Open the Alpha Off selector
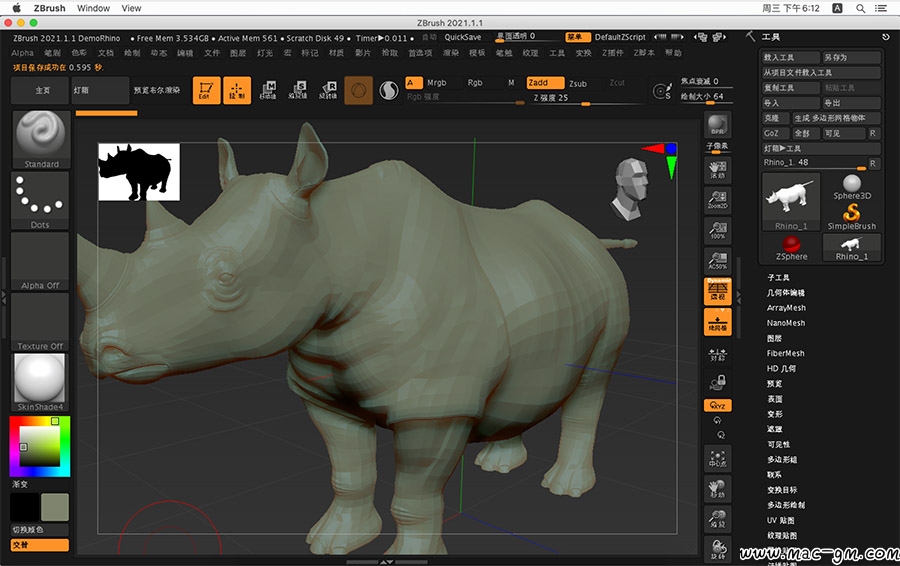This screenshot has width=900, height=566. coord(40,261)
